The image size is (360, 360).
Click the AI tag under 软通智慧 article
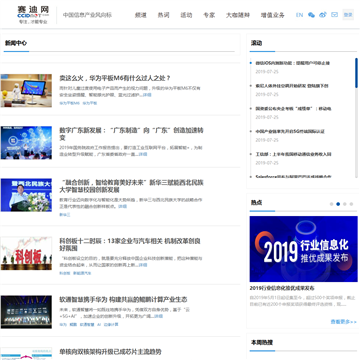click(99, 324)
